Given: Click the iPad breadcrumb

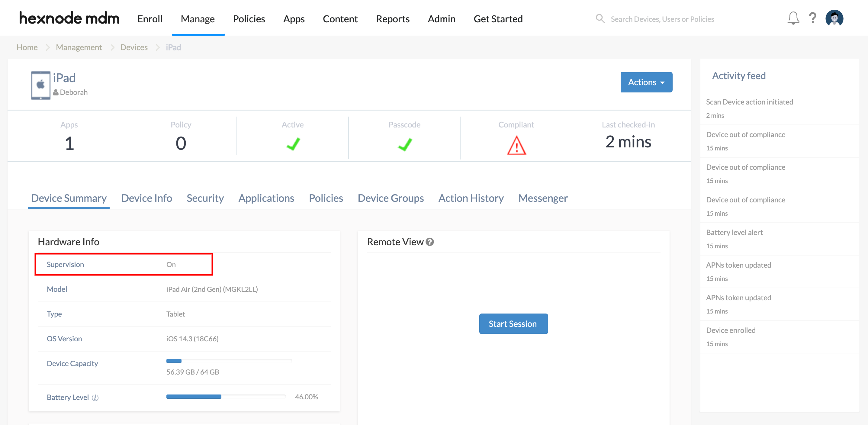Looking at the screenshot, I should pos(173,47).
